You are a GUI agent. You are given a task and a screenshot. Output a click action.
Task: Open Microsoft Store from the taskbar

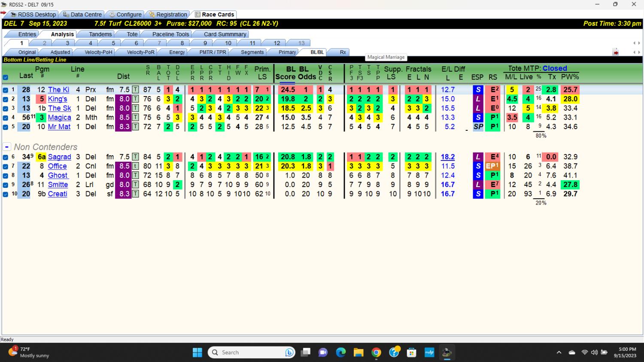(x=412, y=353)
